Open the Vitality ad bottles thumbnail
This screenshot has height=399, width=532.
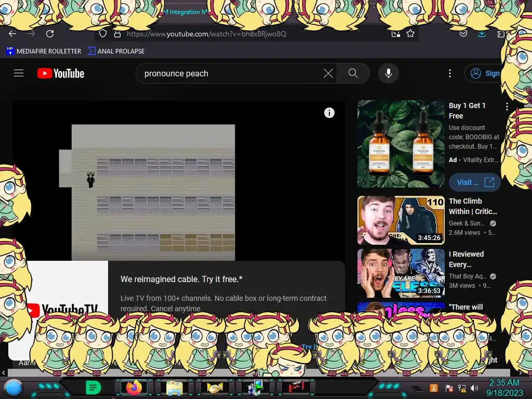click(x=401, y=144)
